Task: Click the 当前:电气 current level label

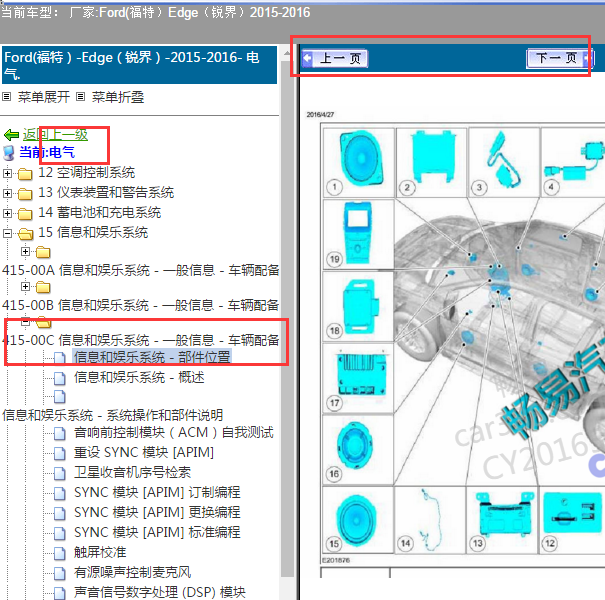Action: pyautogui.click(x=47, y=152)
